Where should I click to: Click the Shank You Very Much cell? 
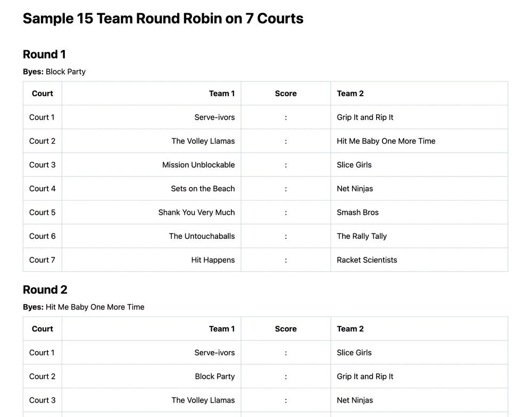196,212
